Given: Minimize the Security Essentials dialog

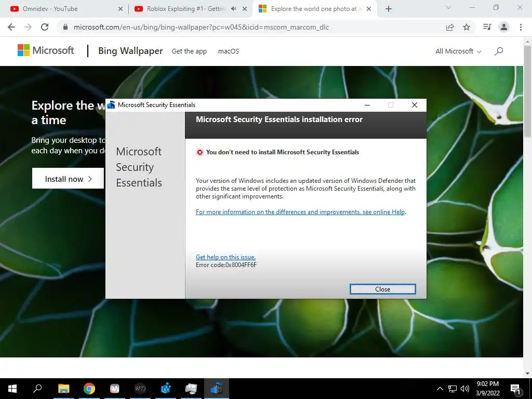Looking at the screenshot, I should (x=367, y=105).
